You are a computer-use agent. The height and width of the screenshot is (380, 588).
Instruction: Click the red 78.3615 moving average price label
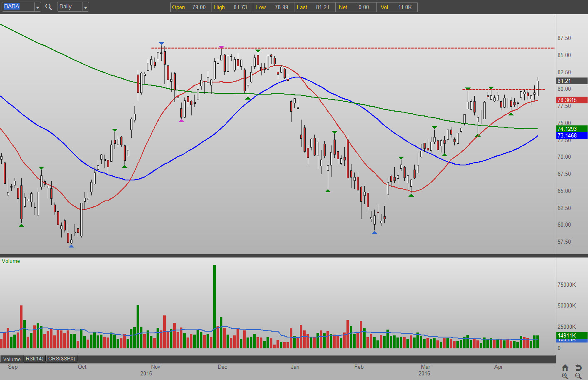pos(571,100)
